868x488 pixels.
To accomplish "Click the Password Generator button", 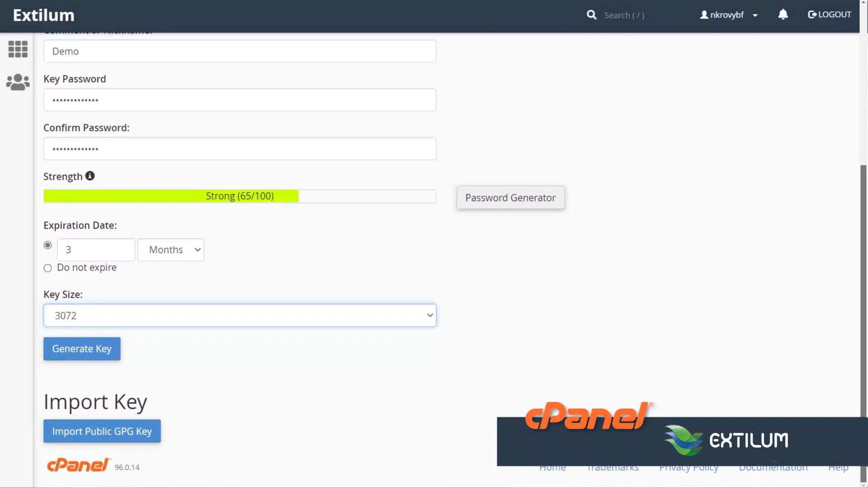I will 510,197.
